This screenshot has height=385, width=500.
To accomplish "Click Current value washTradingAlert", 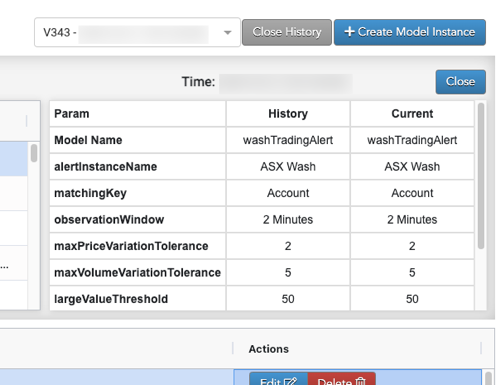I will 412,140.
